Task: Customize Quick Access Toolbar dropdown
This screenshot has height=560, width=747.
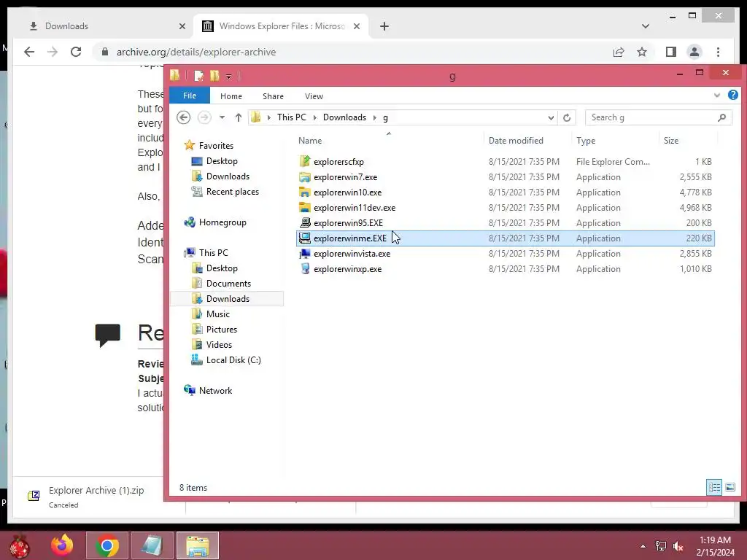Action: 228,76
